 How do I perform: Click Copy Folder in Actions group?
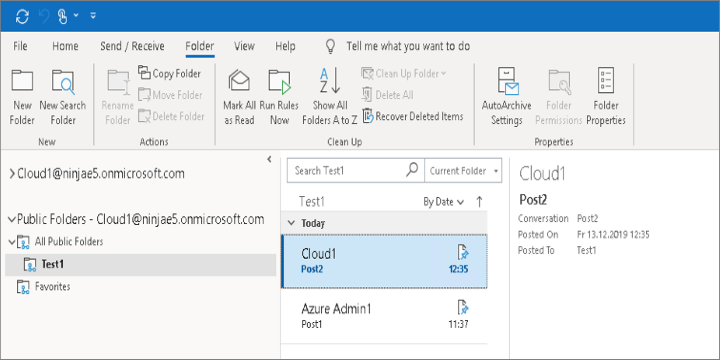(x=169, y=73)
